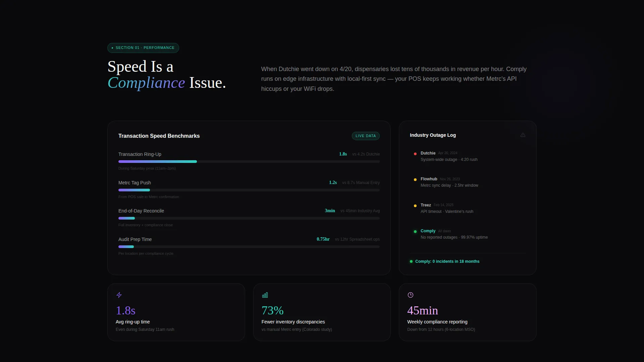This screenshot has height=362, width=644.
Task: Click 'Full inventory + compliance close' caption
Action: coord(146,225)
